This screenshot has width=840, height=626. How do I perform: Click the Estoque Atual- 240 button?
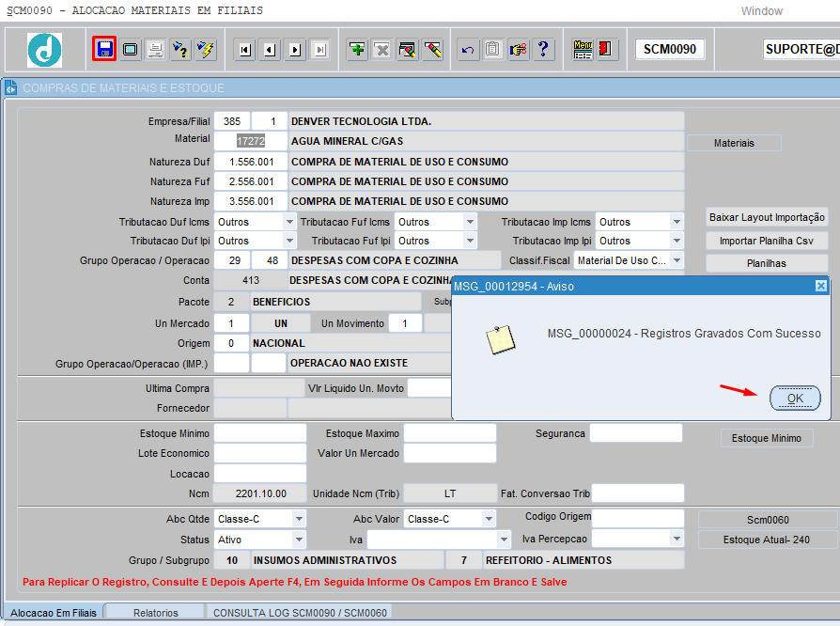pos(768,540)
